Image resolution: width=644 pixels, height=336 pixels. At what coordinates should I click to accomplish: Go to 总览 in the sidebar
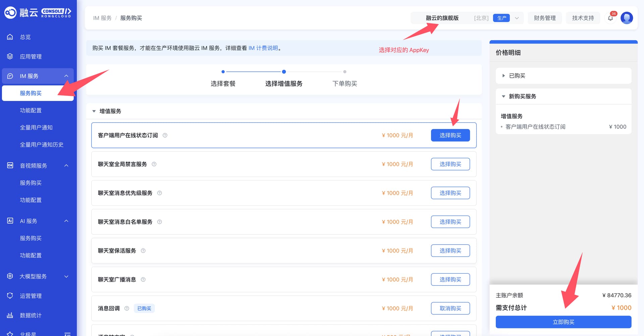(x=25, y=37)
